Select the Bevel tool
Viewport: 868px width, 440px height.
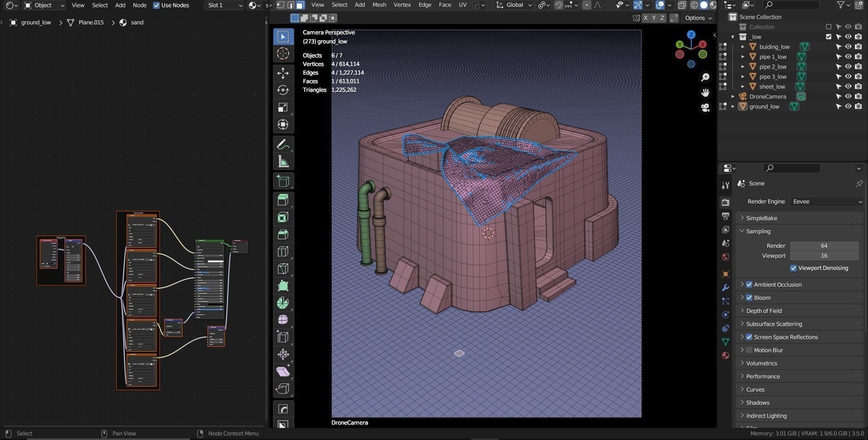(x=283, y=235)
